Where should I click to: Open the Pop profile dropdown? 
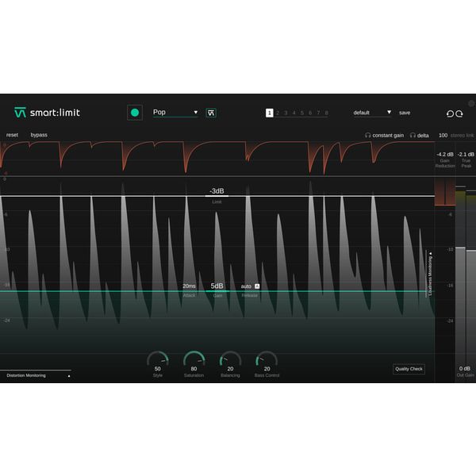click(x=175, y=113)
